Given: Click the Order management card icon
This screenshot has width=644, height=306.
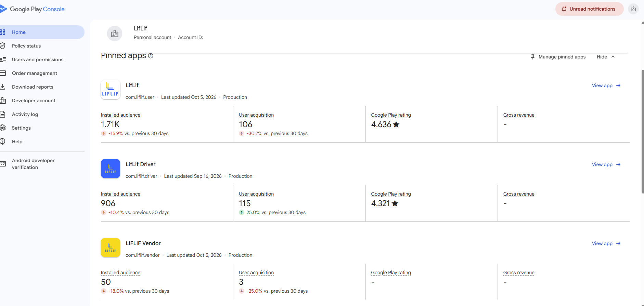Looking at the screenshot, I should 3,73.
